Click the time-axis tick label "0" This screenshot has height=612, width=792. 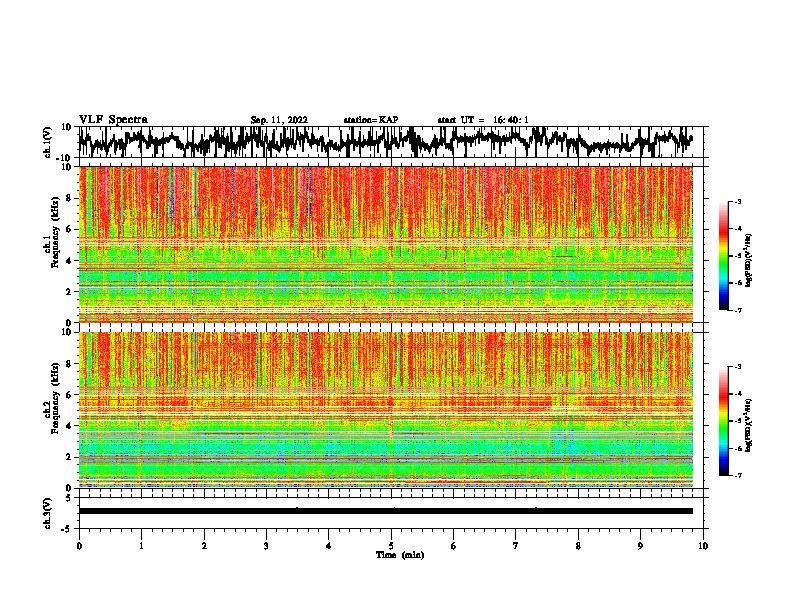pyautogui.click(x=79, y=546)
